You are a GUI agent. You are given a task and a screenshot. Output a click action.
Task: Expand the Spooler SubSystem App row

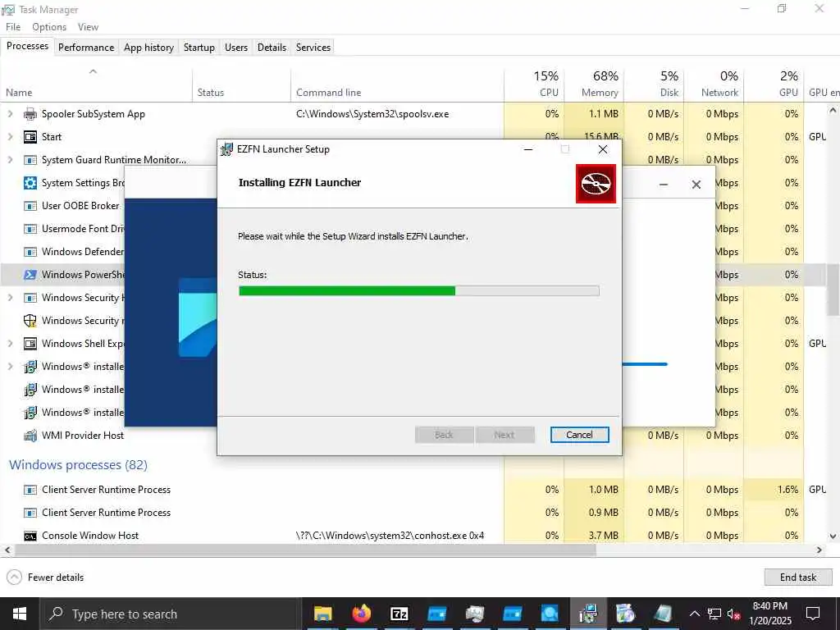pyautogui.click(x=10, y=113)
